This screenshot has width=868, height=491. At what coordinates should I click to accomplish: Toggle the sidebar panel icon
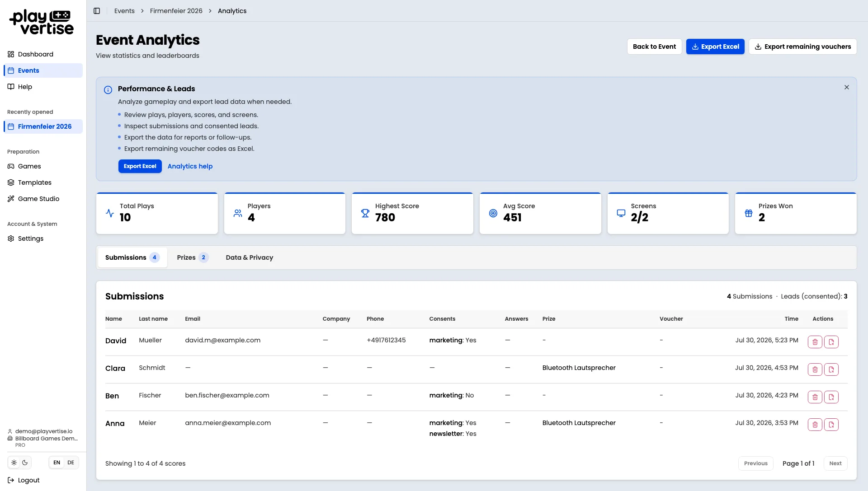click(97, 11)
